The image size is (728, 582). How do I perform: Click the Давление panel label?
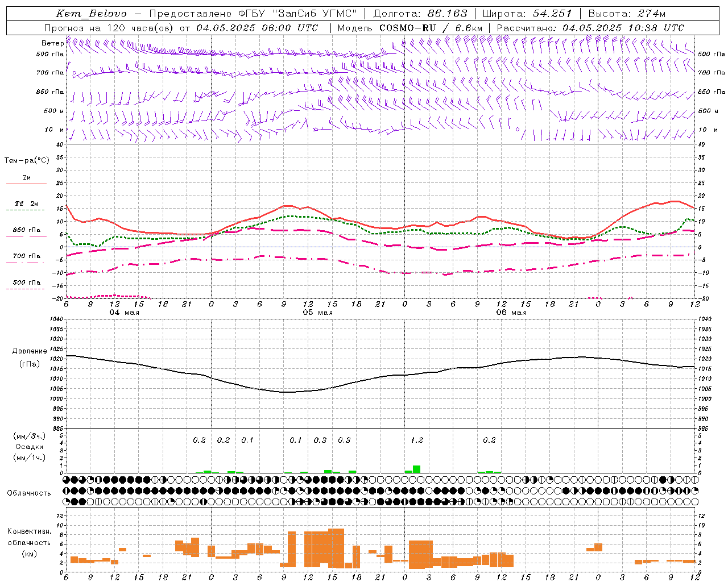pos(30,351)
